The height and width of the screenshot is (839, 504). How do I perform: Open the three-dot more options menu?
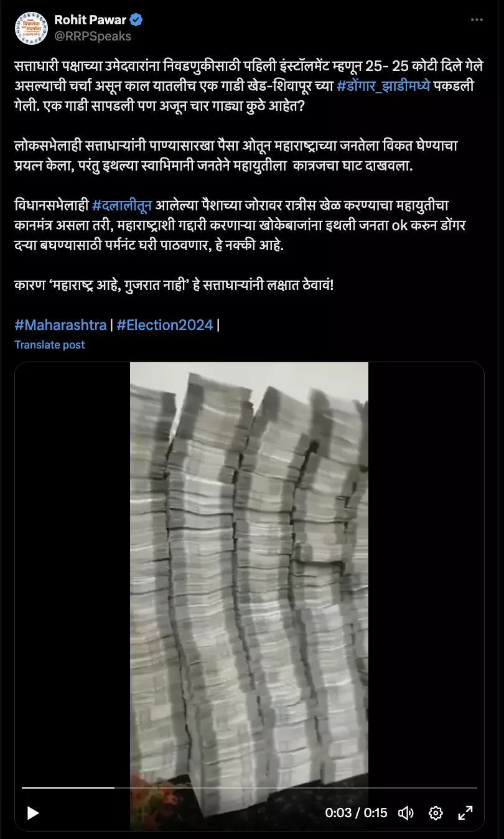pos(477,20)
